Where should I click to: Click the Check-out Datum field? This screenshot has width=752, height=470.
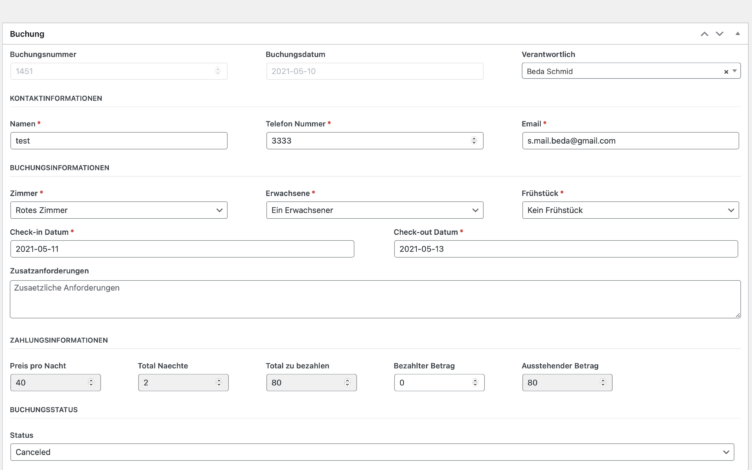pos(566,249)
